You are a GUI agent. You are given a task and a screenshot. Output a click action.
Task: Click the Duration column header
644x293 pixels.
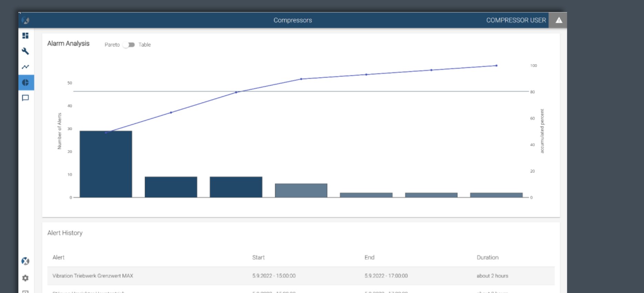(487, 257)
